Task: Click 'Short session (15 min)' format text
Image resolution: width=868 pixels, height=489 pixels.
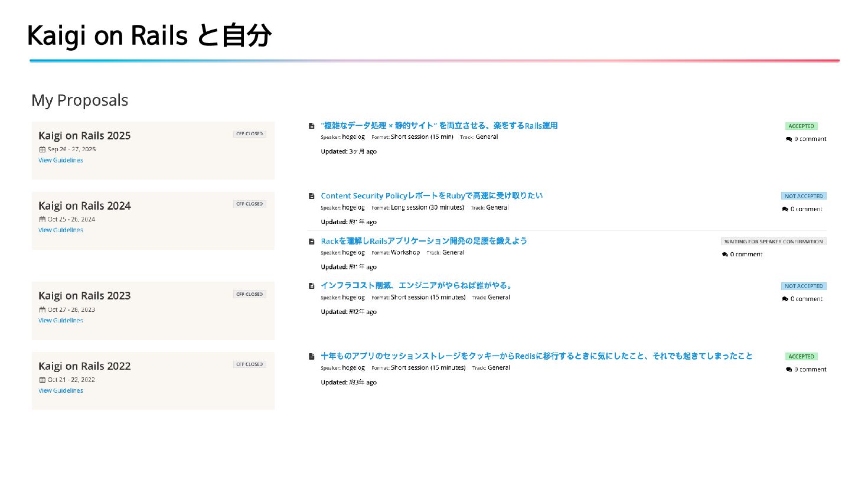Action: tap(422, 137)
